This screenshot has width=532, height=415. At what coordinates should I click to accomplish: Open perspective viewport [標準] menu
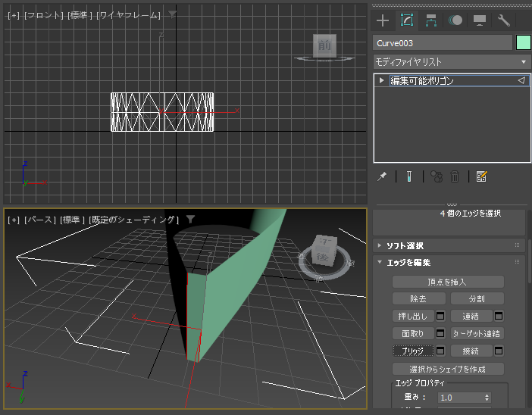72,220
